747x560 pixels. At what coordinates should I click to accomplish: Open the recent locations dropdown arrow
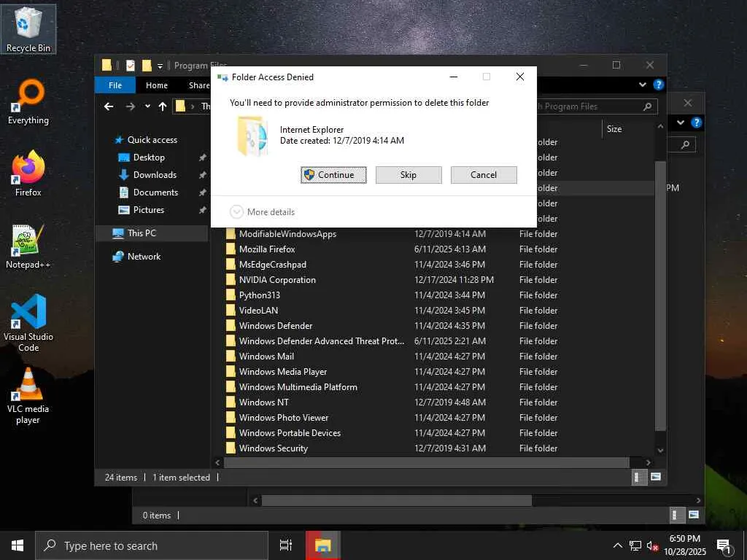click(147, 106)
